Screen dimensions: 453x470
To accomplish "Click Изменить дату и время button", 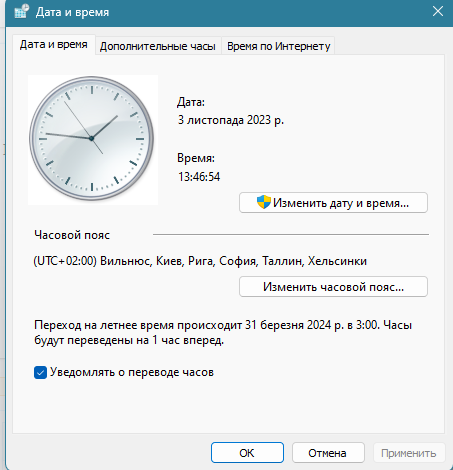I will pos(333,203).
